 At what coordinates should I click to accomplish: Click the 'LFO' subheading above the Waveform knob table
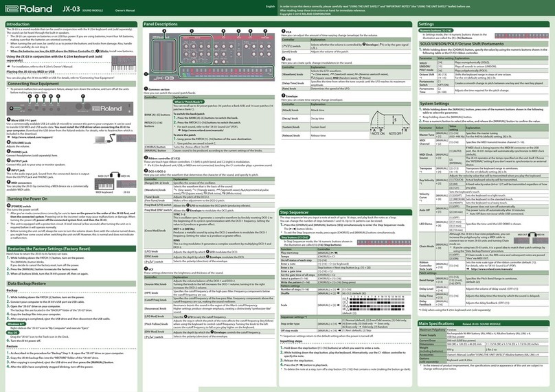click(x=288, y=60)
